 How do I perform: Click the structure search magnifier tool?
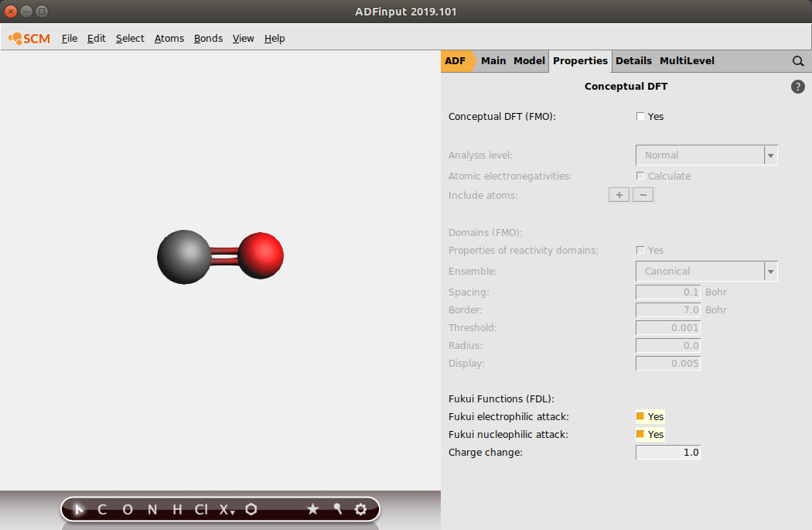[x=338, y=509]
